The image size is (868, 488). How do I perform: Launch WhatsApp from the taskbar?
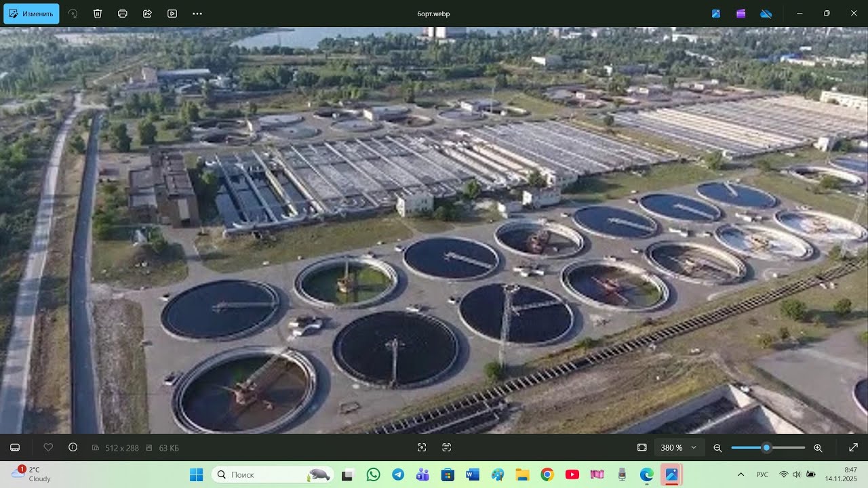point(373,474)
